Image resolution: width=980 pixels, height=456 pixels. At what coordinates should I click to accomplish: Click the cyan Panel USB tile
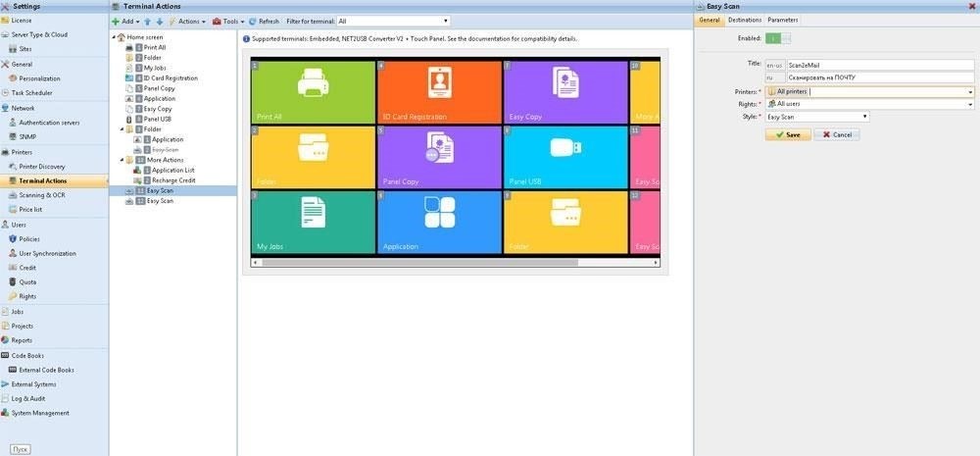coord(565,157)
